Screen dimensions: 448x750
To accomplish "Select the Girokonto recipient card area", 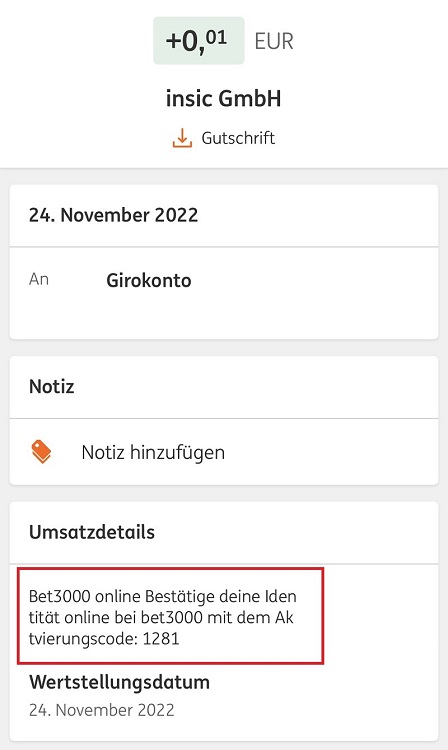I will [x=224, y=293].
